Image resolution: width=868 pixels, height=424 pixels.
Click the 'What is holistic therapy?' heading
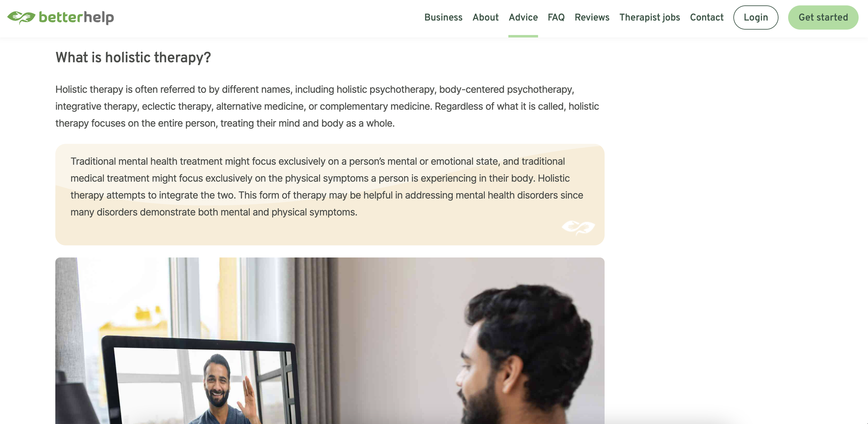133,58
